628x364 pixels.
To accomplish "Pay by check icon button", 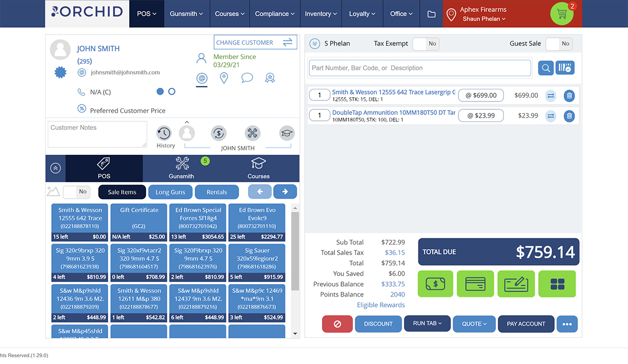I will click(516, 284).
